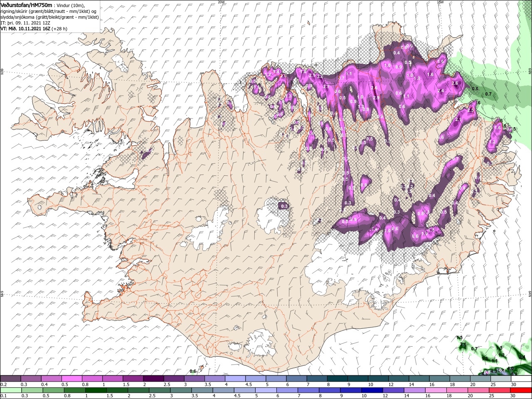Click the 'IT: þri. 09. 11. 2021 12Z' initial time line
The width and height of the screenshot is (532, 399).
tap(25, 23)
